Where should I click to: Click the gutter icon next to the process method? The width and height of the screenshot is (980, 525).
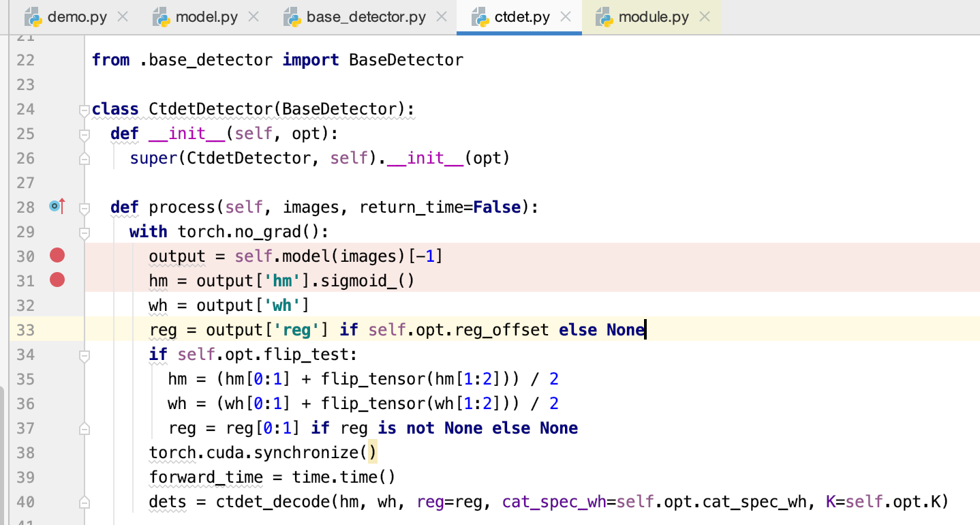pyautogui.click(x=57, y=206)
